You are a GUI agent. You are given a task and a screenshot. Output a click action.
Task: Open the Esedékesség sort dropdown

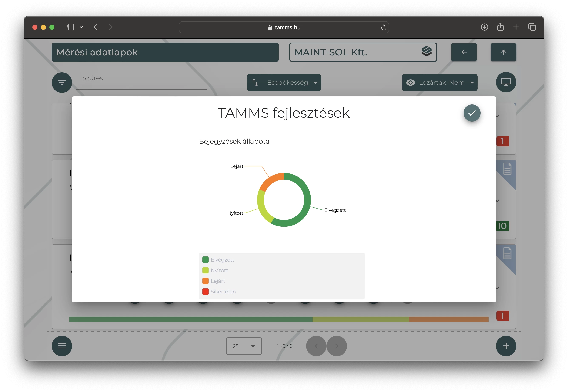click(x=284, y=83)
